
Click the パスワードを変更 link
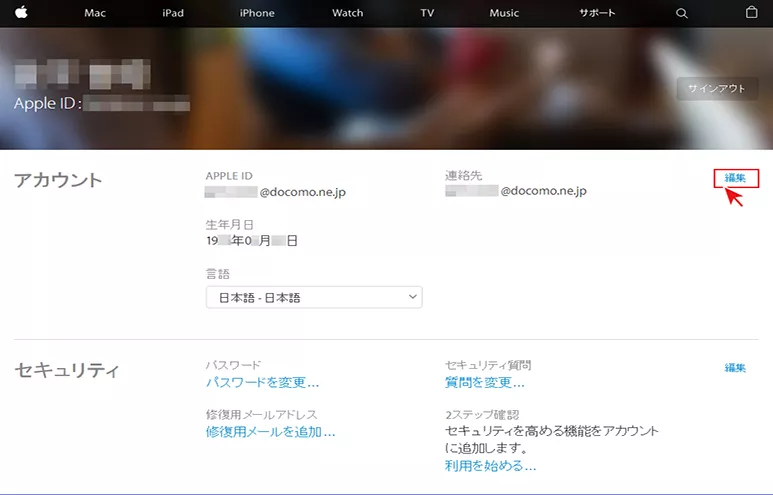coord(262,382)
